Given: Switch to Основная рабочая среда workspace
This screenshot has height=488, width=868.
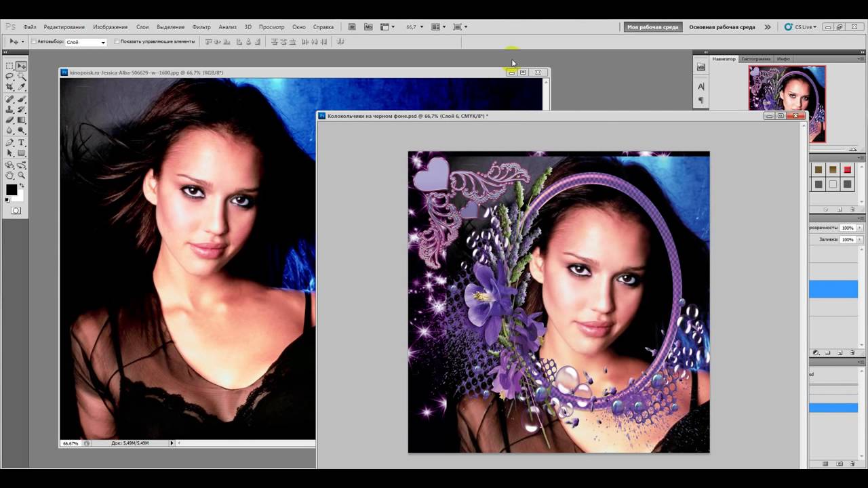Looking at the screenshot, I should tap(722, 27).
